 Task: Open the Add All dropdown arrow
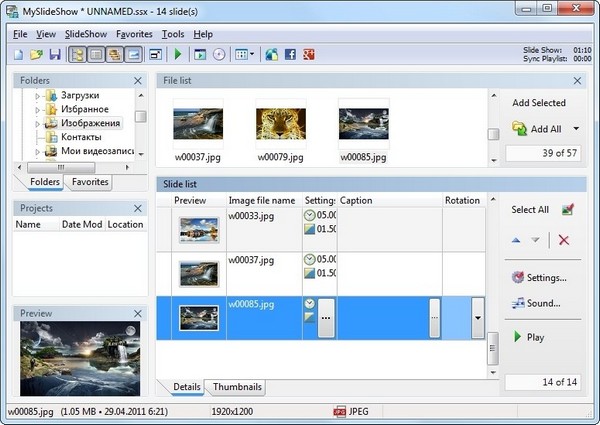(x=576, y=129)
